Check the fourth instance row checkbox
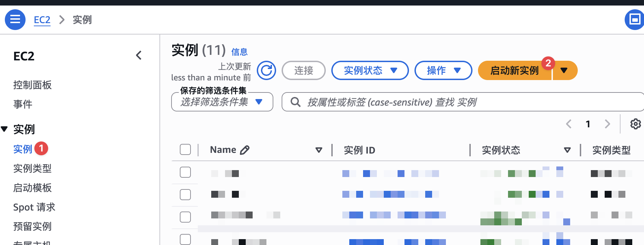644x245 pixels. click(185, 239)
